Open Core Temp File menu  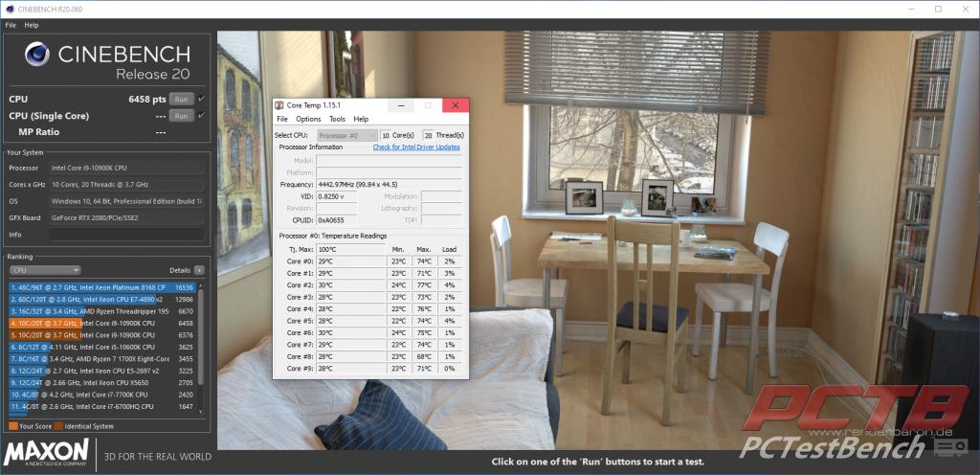click(282, 119)
